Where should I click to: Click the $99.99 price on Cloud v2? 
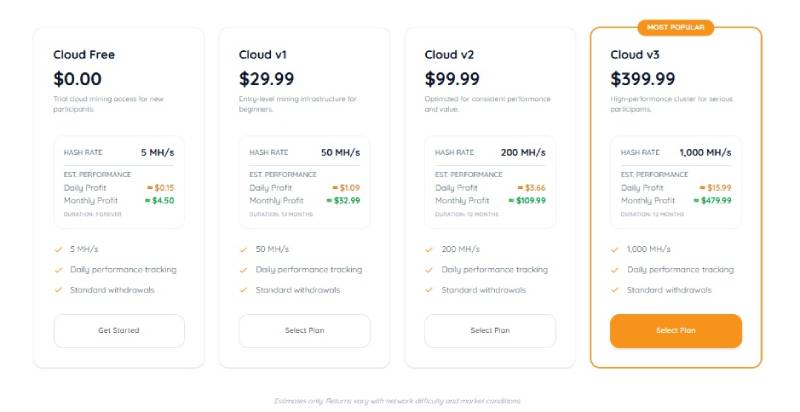[452, 79]
